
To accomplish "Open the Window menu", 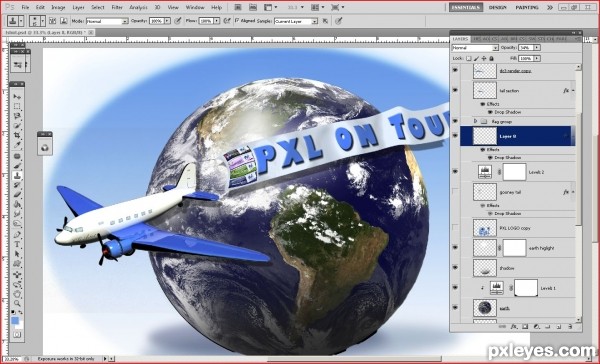I will tap(195, 7).
